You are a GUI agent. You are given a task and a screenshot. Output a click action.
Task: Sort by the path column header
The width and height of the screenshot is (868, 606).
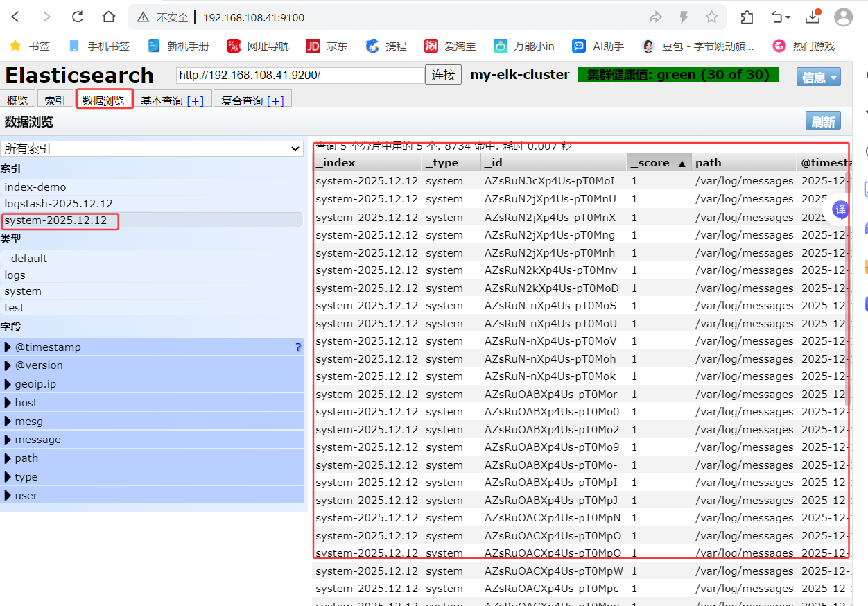coord(745,163)
